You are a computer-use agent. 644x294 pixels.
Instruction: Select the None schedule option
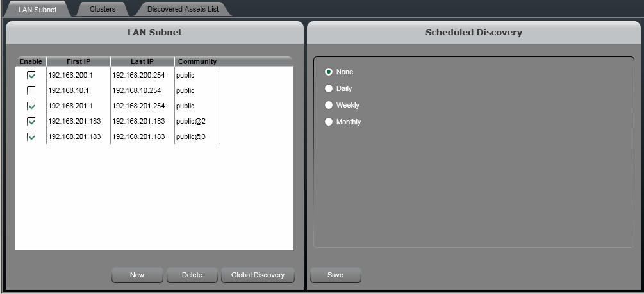(329, 72)
